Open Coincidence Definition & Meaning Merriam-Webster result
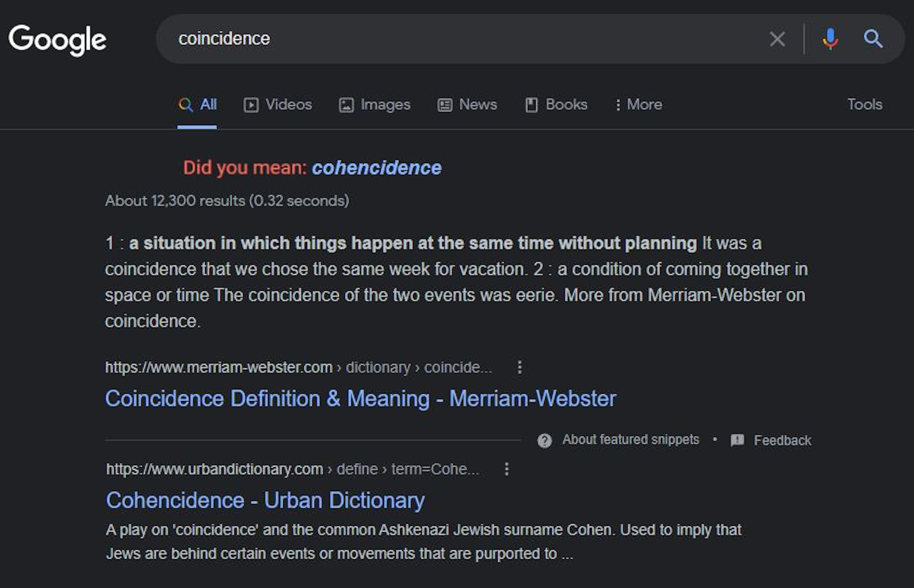 click(360, 398)
